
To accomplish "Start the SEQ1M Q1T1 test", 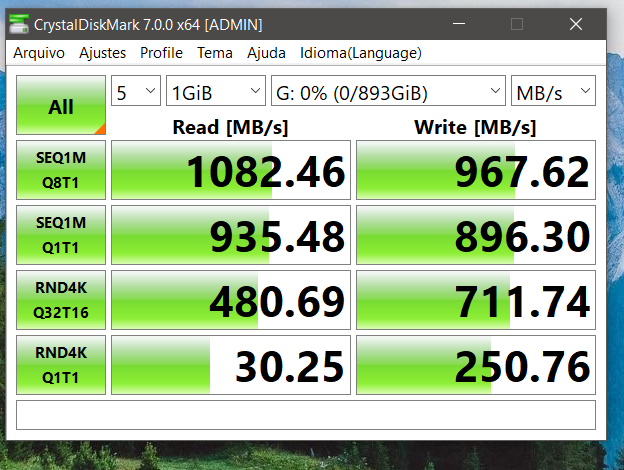I will click(x=61, y=235).
